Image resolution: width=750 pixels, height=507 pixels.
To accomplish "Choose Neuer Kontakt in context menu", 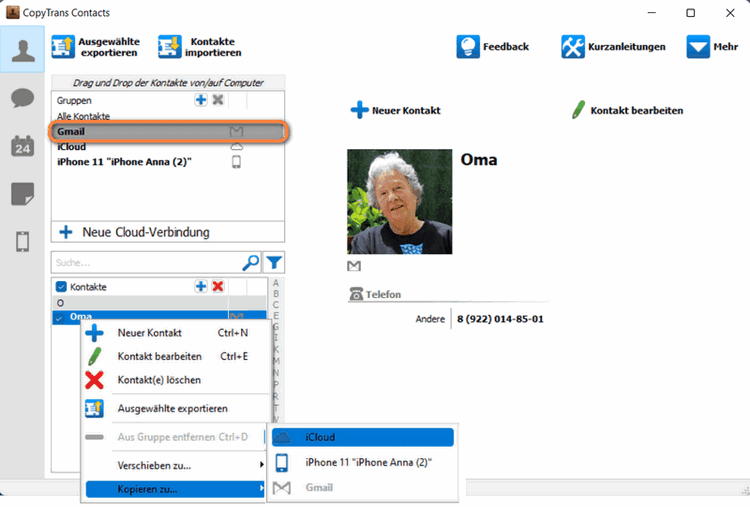I will point(176,333).
